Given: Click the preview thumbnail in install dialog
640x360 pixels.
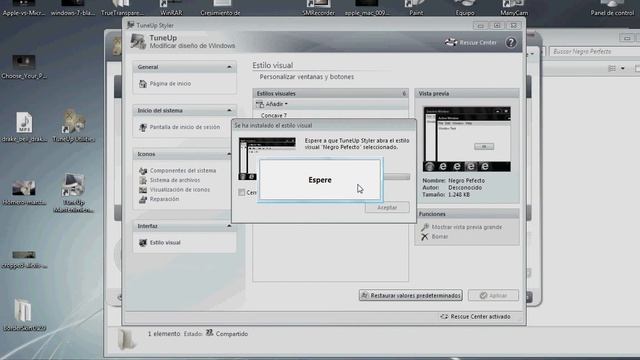Looking at the screenshot, I should click(x=267, y=159).
